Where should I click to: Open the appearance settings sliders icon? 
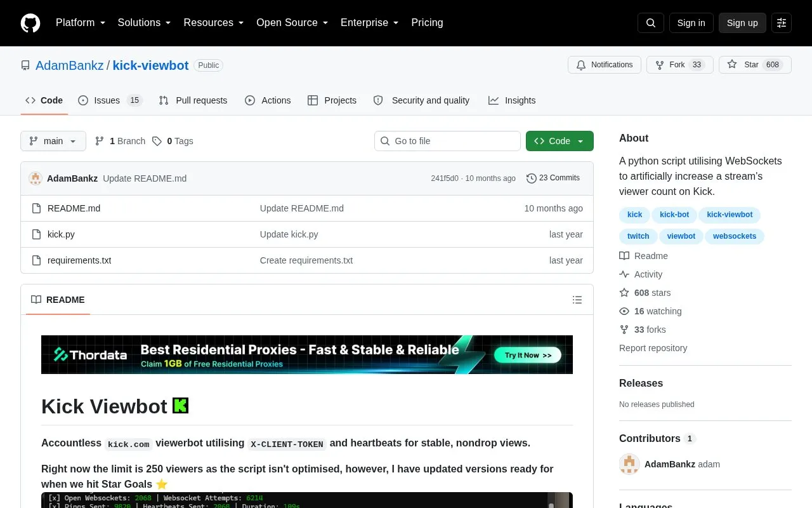click(x=782, y=23)
